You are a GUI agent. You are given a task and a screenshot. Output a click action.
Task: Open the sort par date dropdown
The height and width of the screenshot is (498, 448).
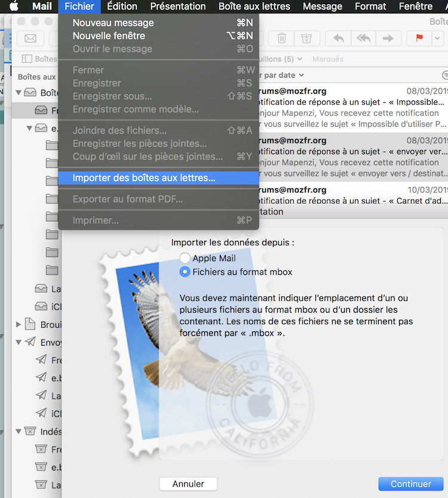(282, 75)
